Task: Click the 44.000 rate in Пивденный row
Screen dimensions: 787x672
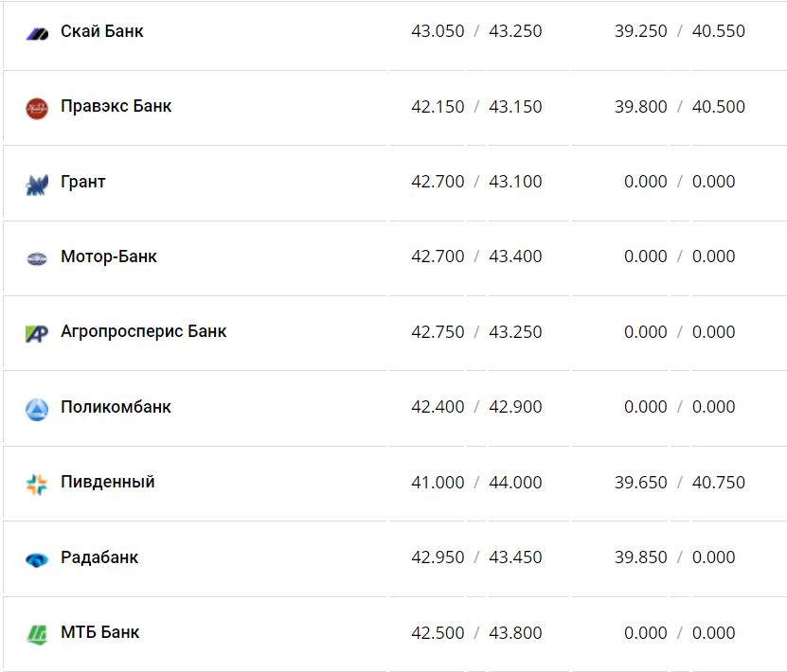Action: tap(515, 483)
